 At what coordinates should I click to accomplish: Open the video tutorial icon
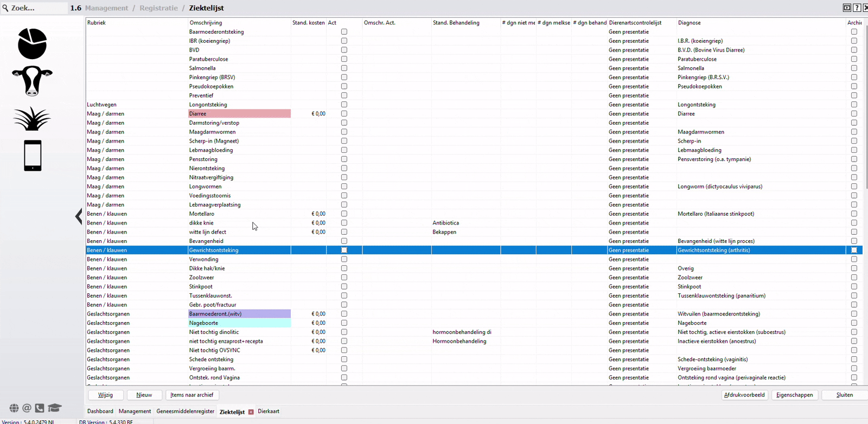coord(847,8)
